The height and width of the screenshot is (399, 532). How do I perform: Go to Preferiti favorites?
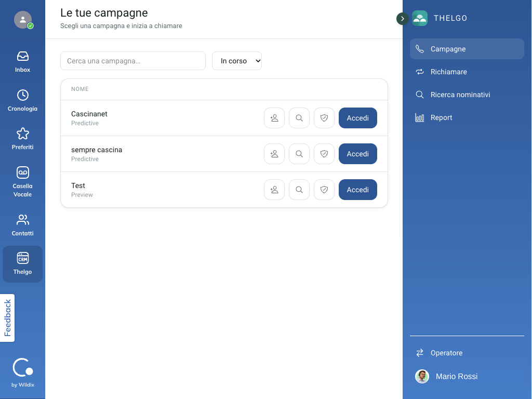click(x=22, y=139)
